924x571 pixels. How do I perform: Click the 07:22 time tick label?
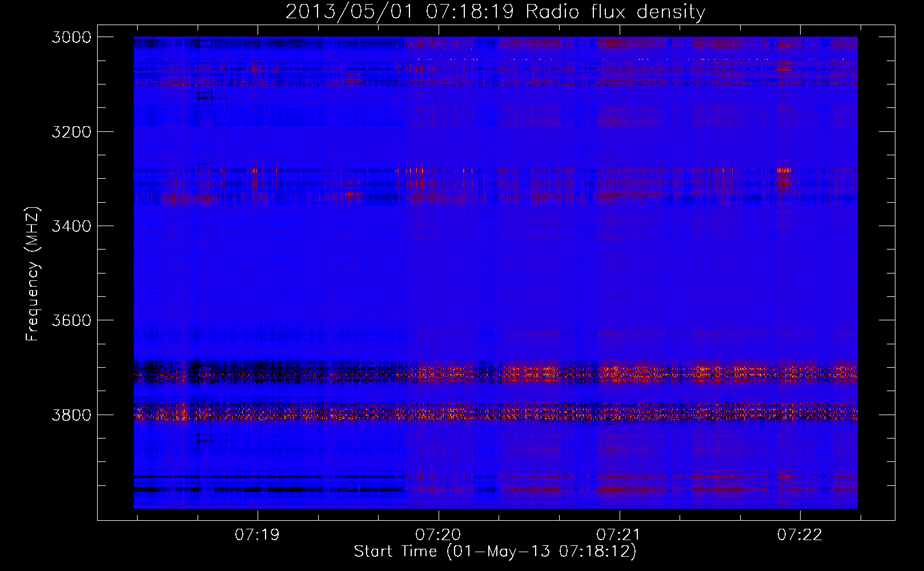tap(800, 535)
